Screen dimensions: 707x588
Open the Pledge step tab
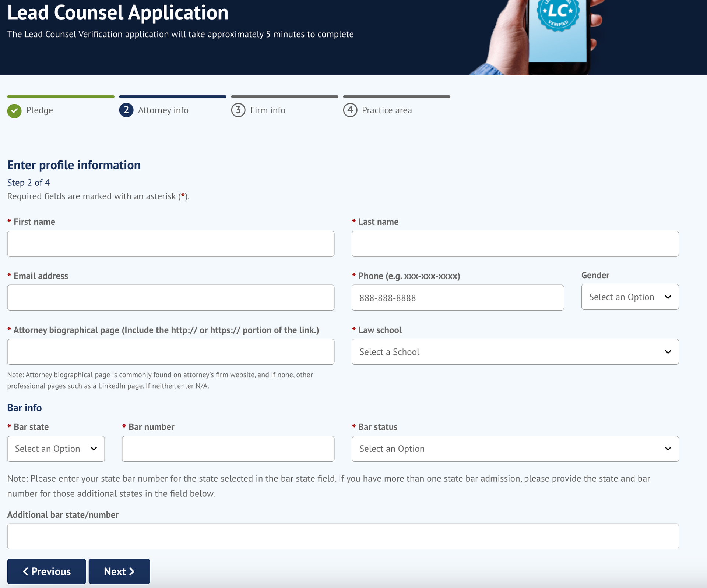click(61, 107)
